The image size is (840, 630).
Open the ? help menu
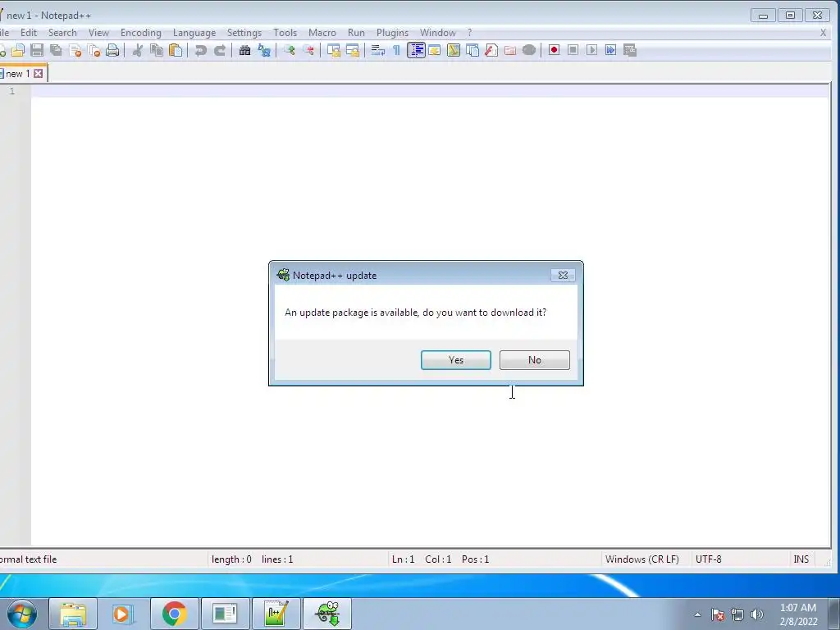click(x=470, y=33)
